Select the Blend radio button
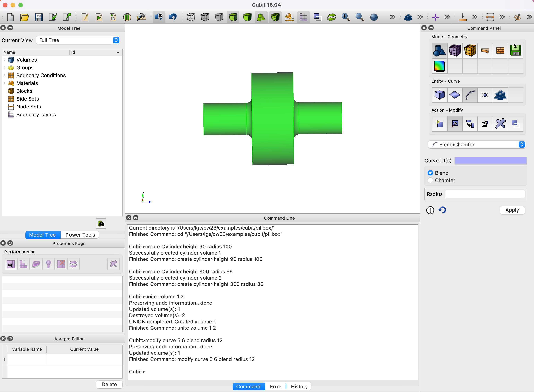534x392 pixels. (x=430, y=173)
